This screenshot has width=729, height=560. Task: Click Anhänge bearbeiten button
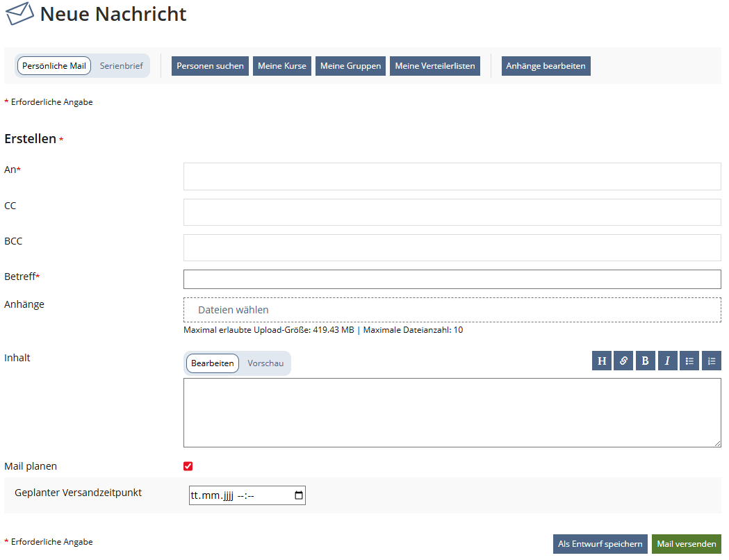click(x=546, y=66)
